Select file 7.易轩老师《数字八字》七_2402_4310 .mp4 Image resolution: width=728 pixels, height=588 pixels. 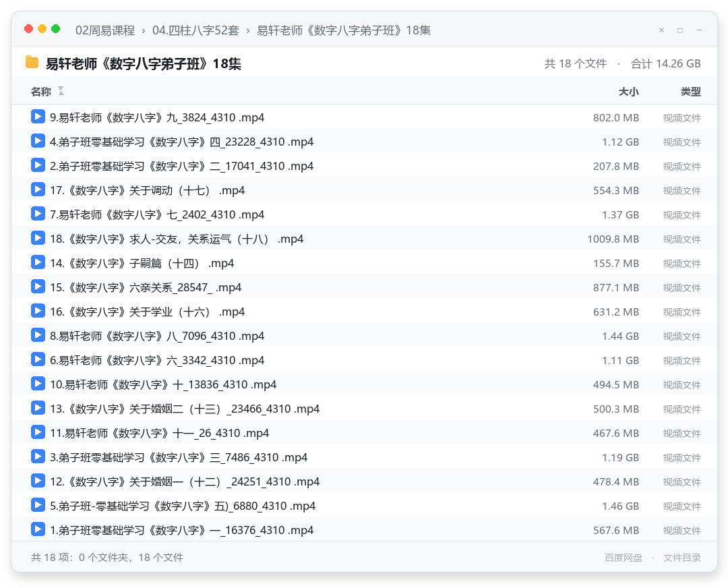click(364, 214)
